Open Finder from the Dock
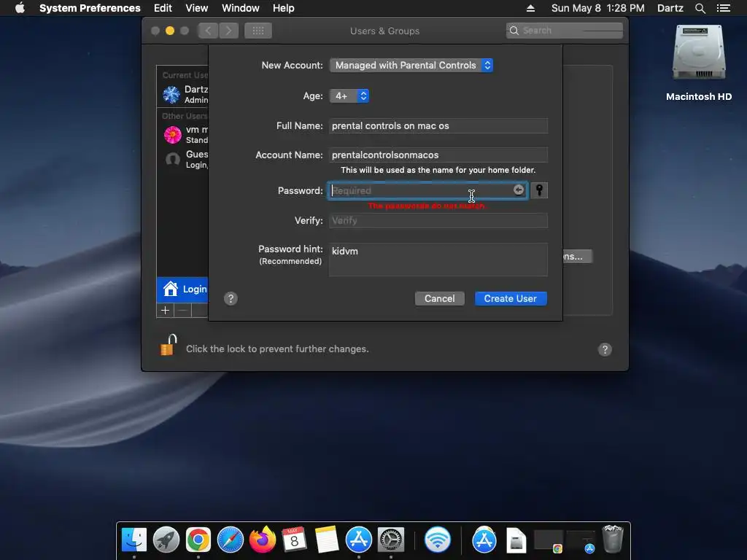The width and height of the screenshot is (747, 560). pos(134,540)
